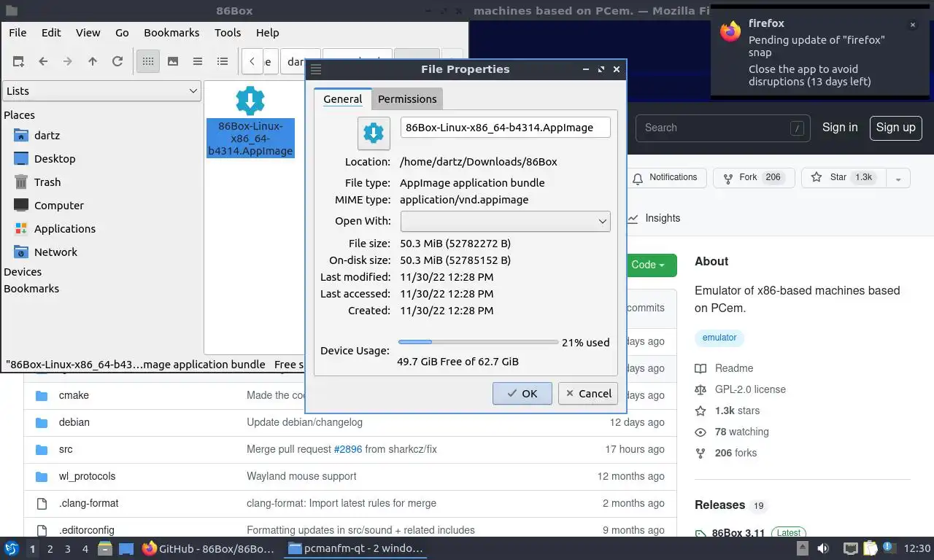Image resolution: width=934 pixels, height=560 pixels.
Task: Open Desktop in the Places sidebar
Action: click(55, 158)
